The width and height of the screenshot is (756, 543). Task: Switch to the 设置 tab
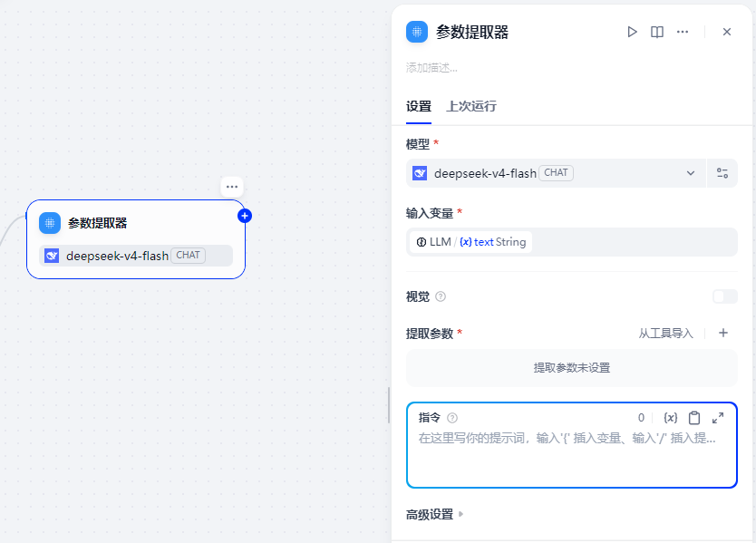(419, 106)
